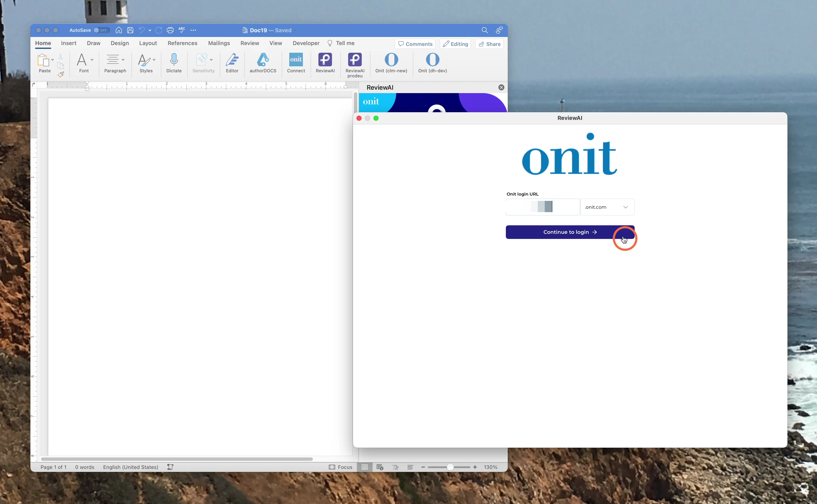Image resolution: width=817 pixels, height=504 pixels.
Task: Switch to Web Layout view icon
Action: tap(380, 467)
